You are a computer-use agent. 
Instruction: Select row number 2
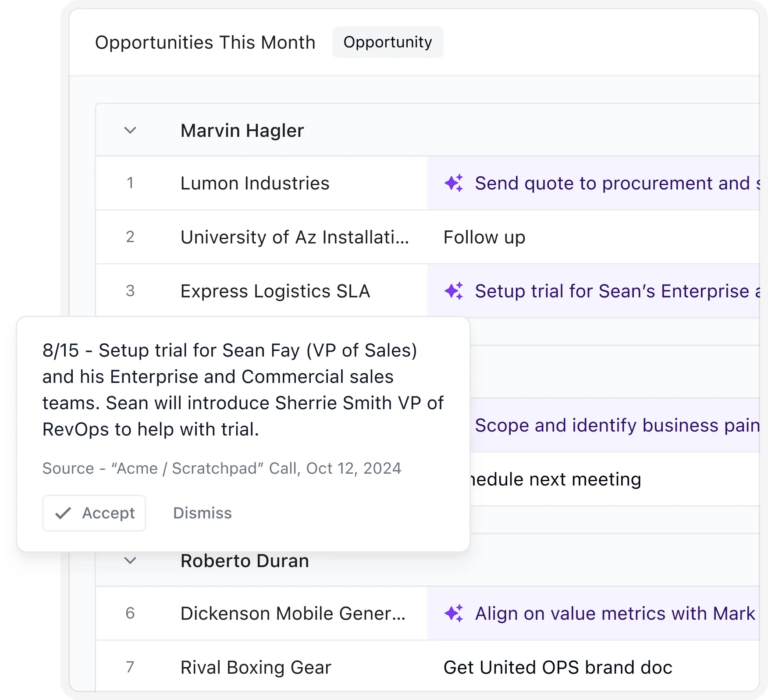(130, 237)
